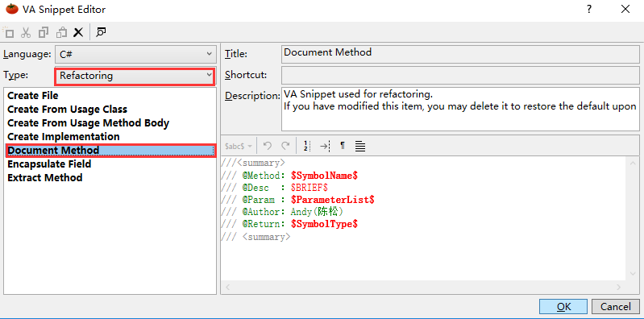The height and width of the screenshot is (319, 644).
Task: Click the editor's scroll up arrow
Action: [633, 163]
